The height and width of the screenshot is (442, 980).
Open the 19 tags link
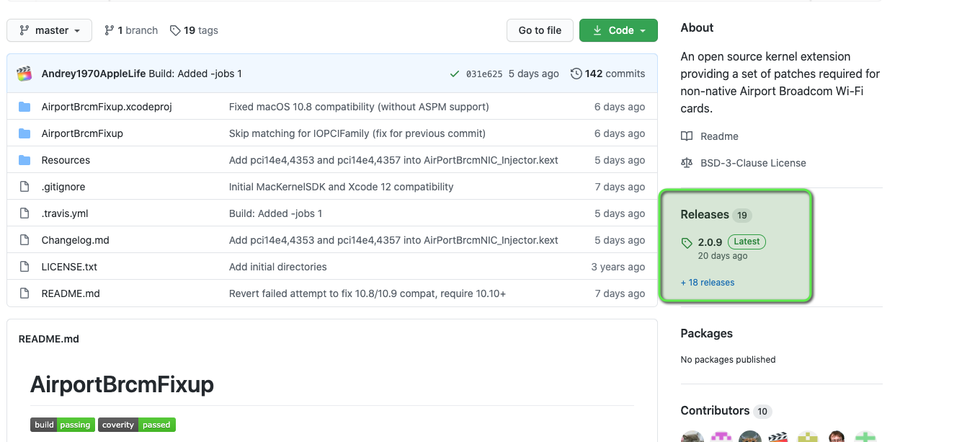tap(194, 30)
